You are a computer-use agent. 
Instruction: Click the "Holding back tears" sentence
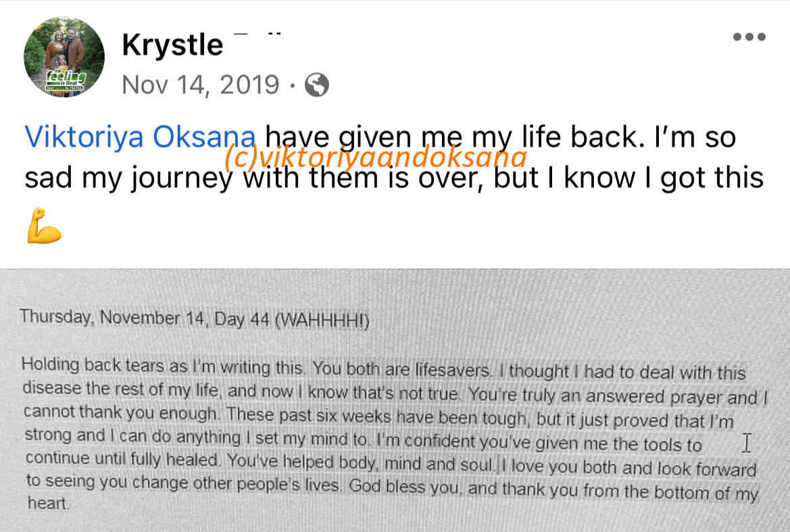(163, 366)
